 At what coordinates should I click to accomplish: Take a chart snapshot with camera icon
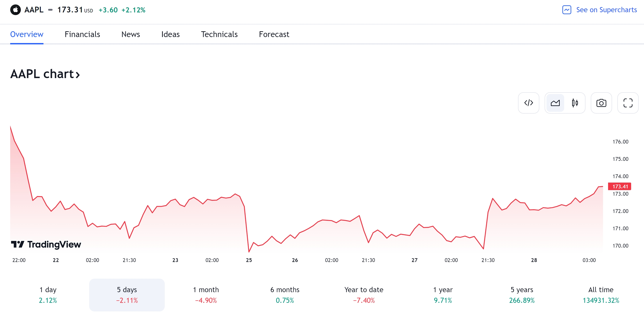tap(601, 103)
